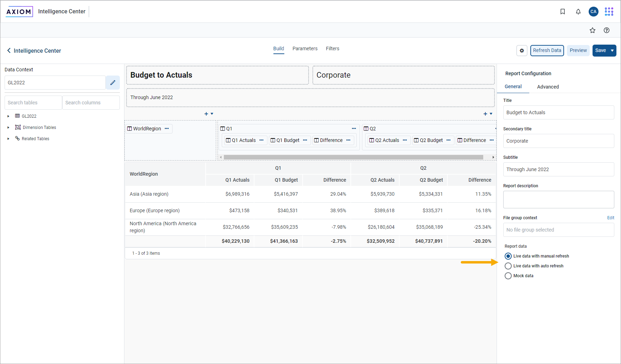This screenshot has width=621, height=364.
Task: Open the notifications bell
Action: 578,12
